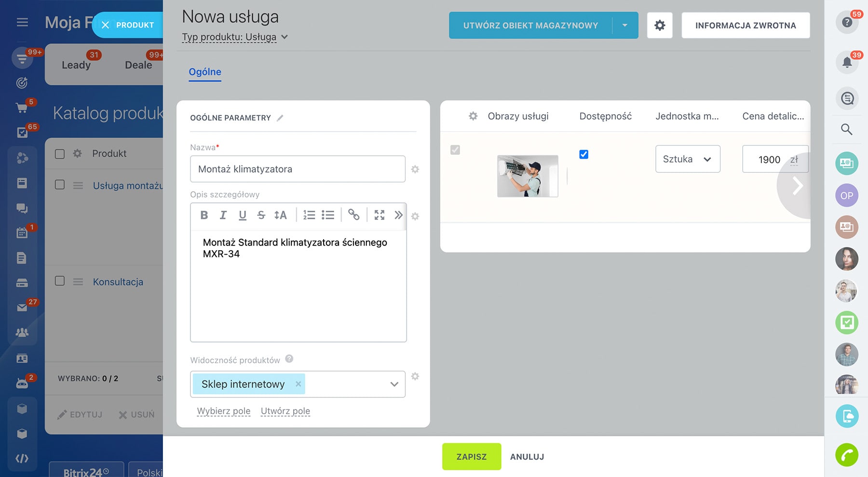Open settings gear next to Informacja zwrotna
This screenshot has height=477, width=868.
tap(660, 26)
